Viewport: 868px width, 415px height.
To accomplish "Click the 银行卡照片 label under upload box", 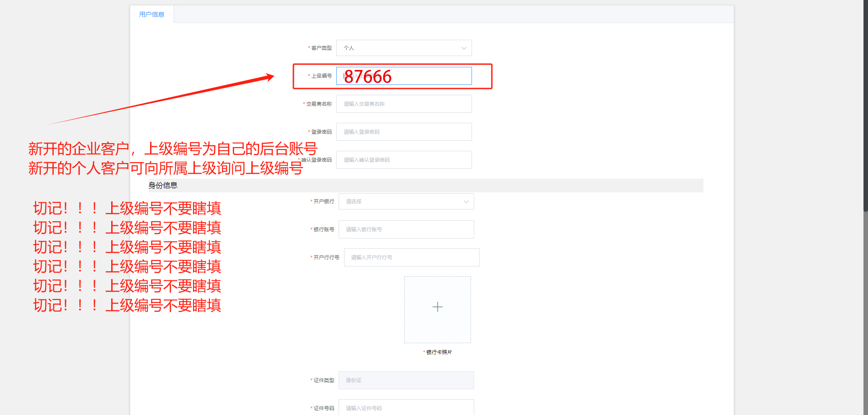I will click(x=438, y=352).
